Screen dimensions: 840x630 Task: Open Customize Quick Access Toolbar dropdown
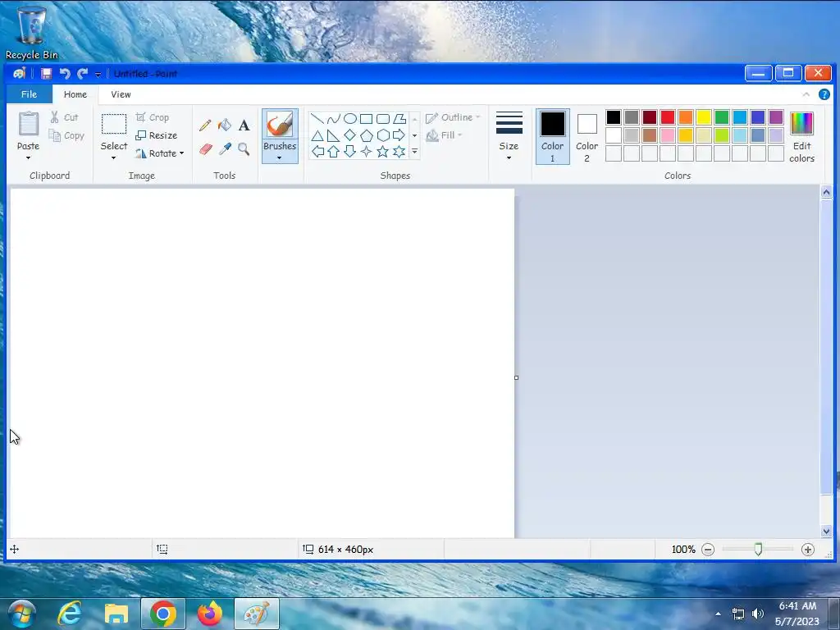(x=98, y=74)
